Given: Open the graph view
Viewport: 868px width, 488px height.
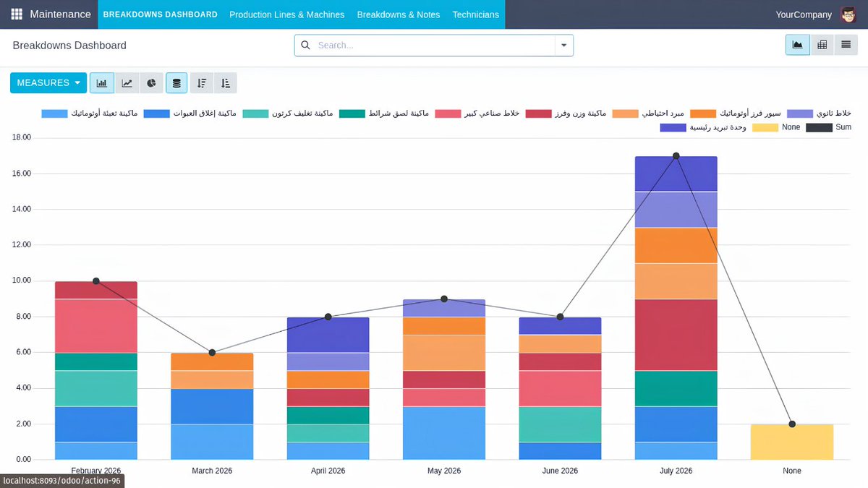Looking at the screenshot, I should [798, 45].
